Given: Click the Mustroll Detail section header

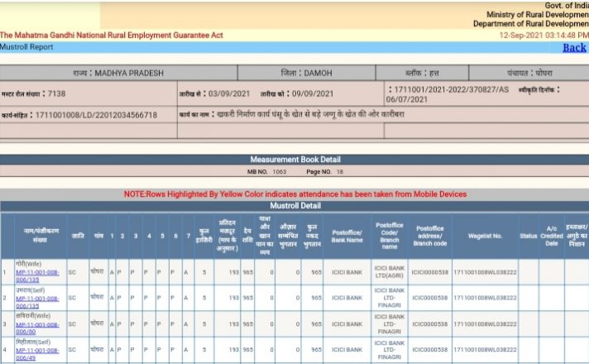Looking at the screenshot, I should pyautogui.click(x=295, y=206).
